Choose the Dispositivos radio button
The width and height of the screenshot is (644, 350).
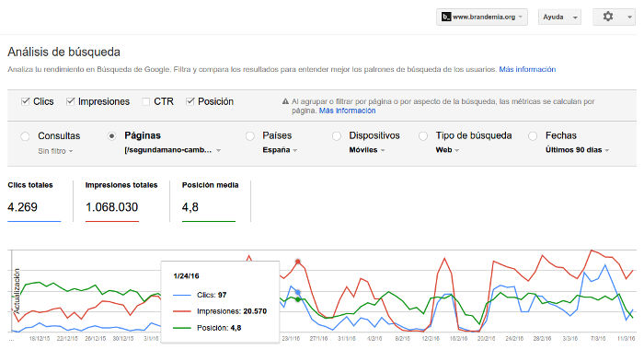coord(337,136)
